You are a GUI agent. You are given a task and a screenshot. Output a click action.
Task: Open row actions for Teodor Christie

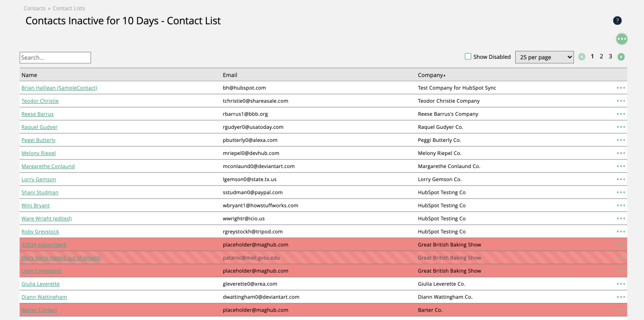(621, 101)
